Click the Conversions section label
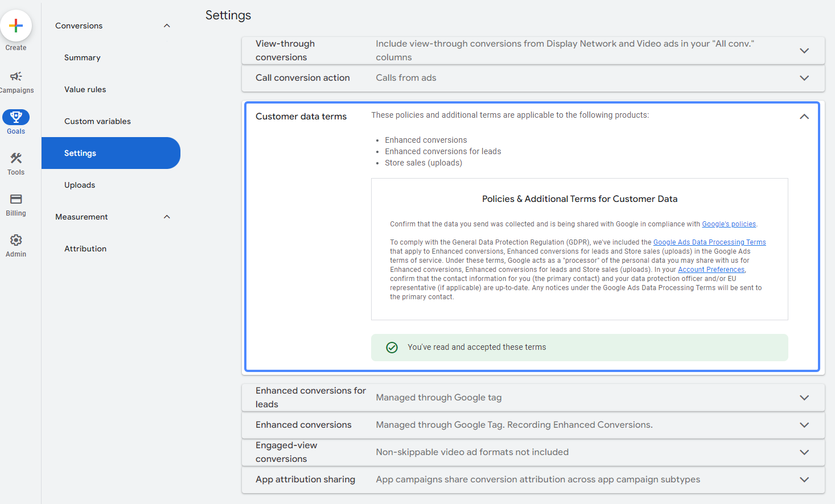The width and height of the screenshot is (835, 504). [79, 26]
